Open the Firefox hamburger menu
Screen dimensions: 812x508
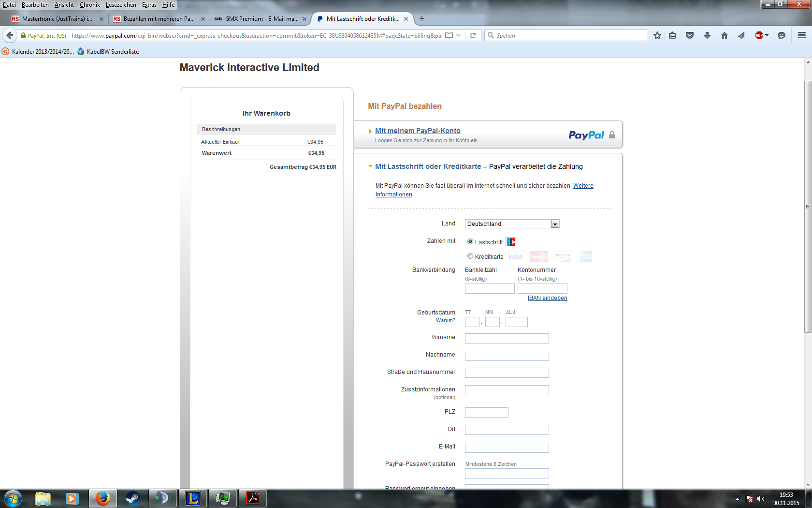coord(802,35)
